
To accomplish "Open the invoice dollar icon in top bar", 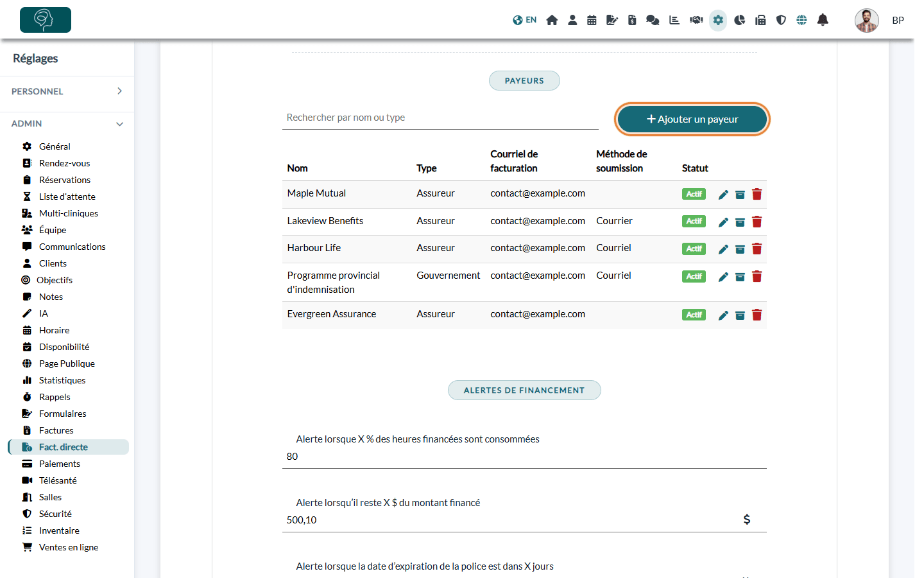I will tap(632, 20).
